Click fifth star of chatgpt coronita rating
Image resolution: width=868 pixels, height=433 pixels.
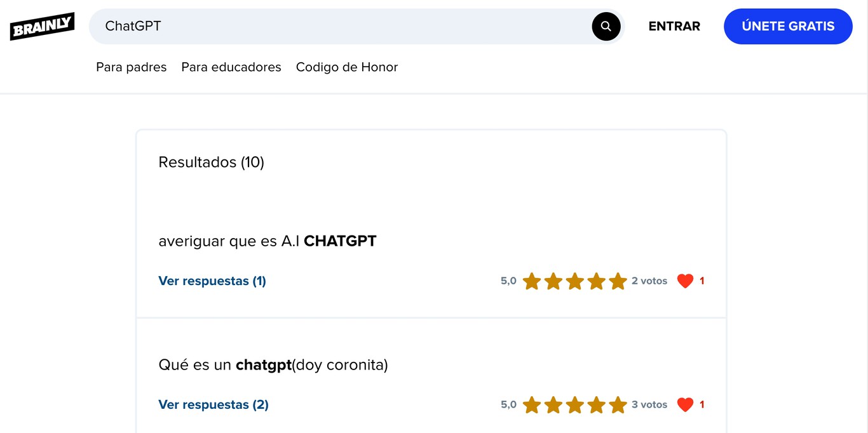pyautogui.click(x=618, y=404)
